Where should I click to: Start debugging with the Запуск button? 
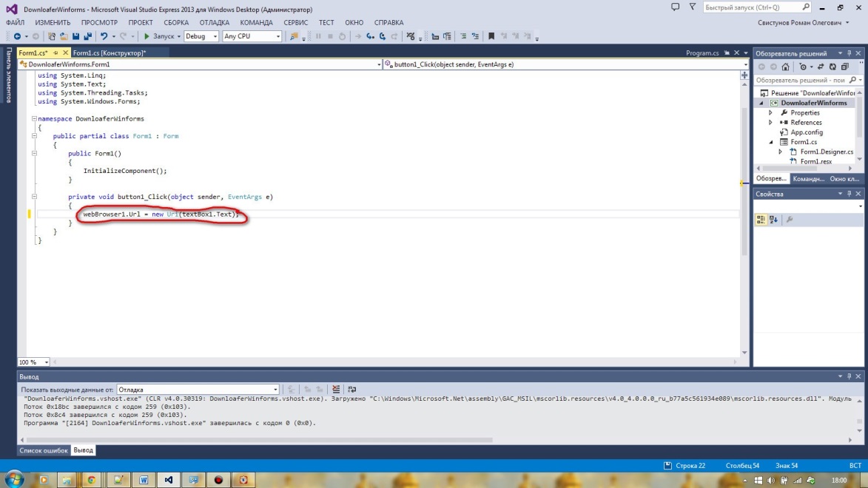coord(159,36)
